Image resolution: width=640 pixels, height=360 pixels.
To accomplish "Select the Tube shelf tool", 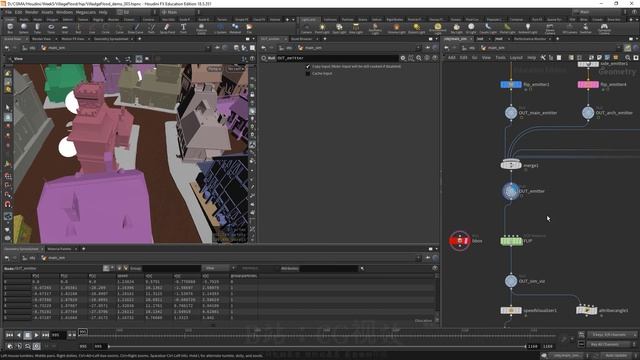I will (x=37, y=28).
